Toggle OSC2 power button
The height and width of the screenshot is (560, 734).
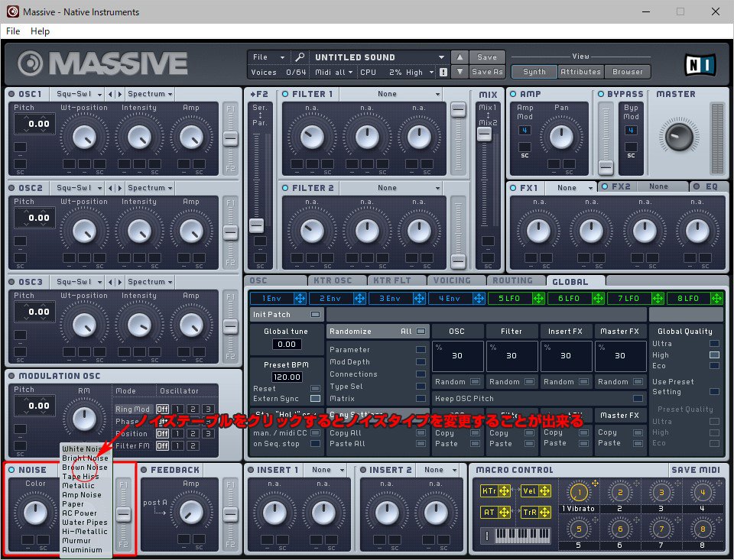point(11,188)
